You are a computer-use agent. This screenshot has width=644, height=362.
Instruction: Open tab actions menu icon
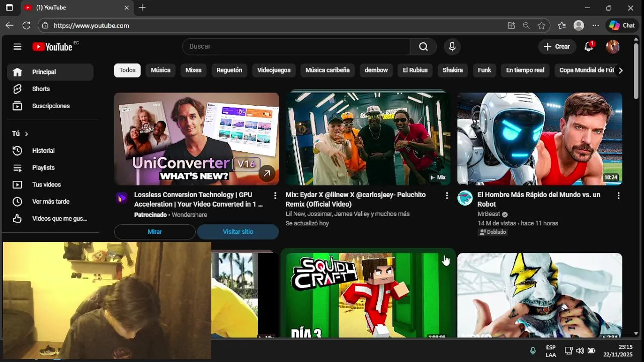9,8
